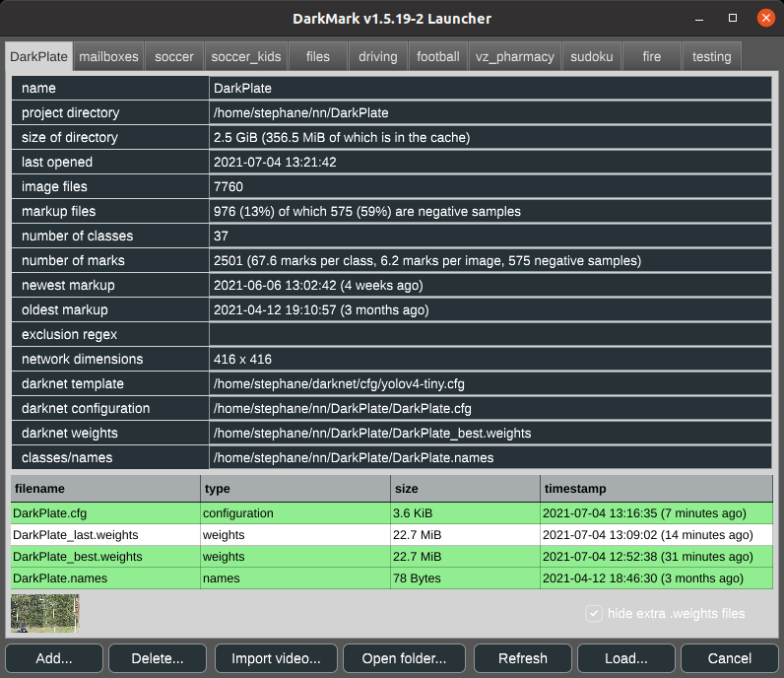This screenshot has width=784, height=678.
Task: Click Import video... button
Action: 276,658
